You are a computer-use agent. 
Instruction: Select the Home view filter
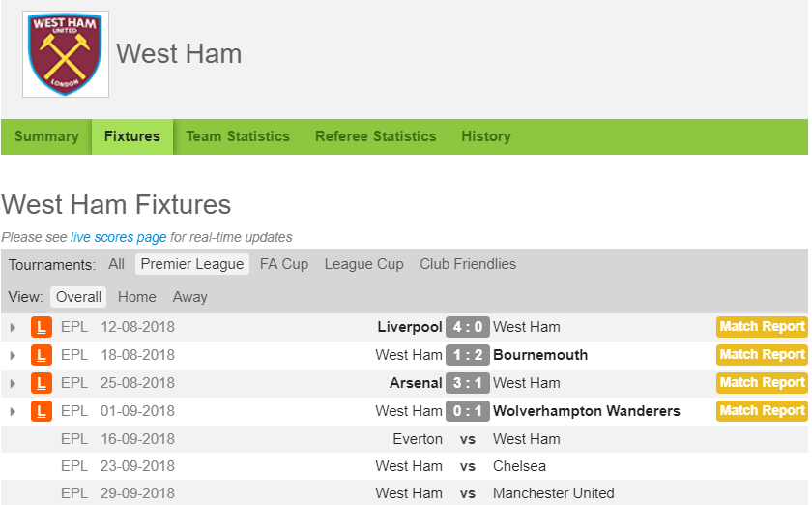pos(136,297)
